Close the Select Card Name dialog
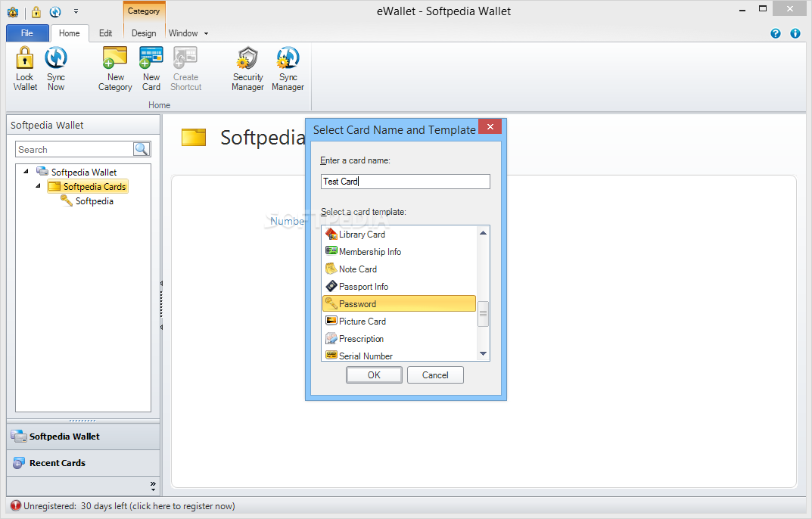Image resolution: width=812 pixels, height=519 pixels. (x=490, y=127)
